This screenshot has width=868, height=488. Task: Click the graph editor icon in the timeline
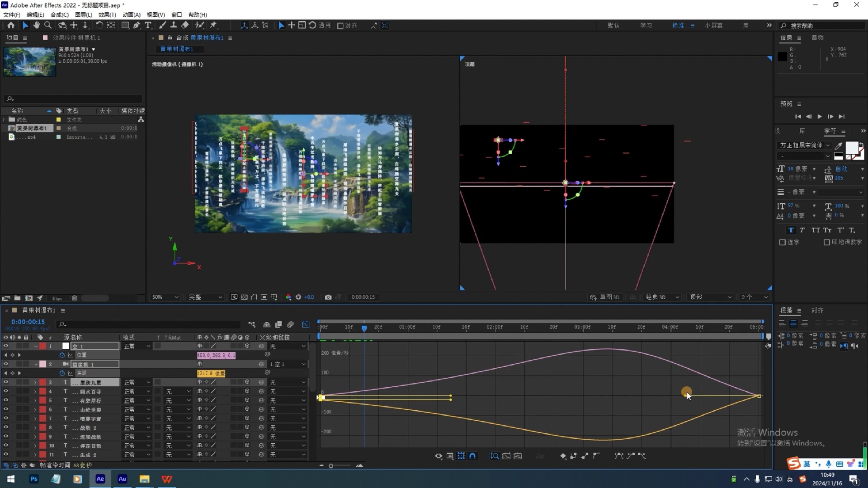(x=306, y=324)
